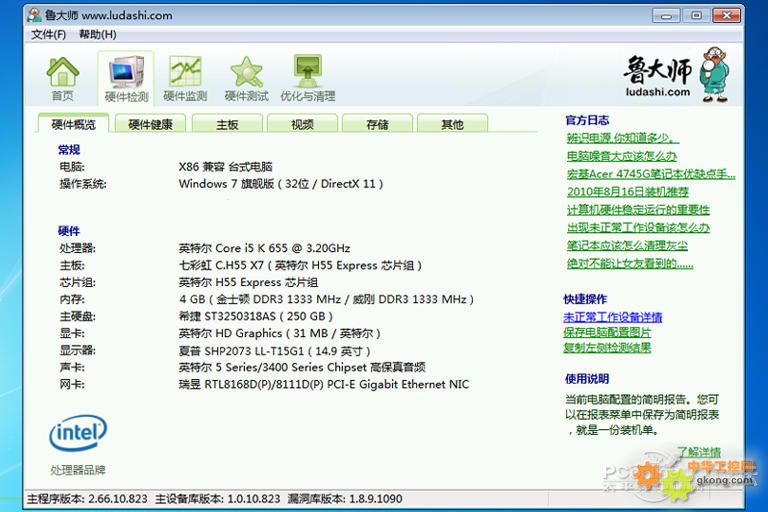Image resolution: width=768 pixels, height=512 pixels.
Task: Click graphics value 英特尔 HD Graphics
Action: 279,334
